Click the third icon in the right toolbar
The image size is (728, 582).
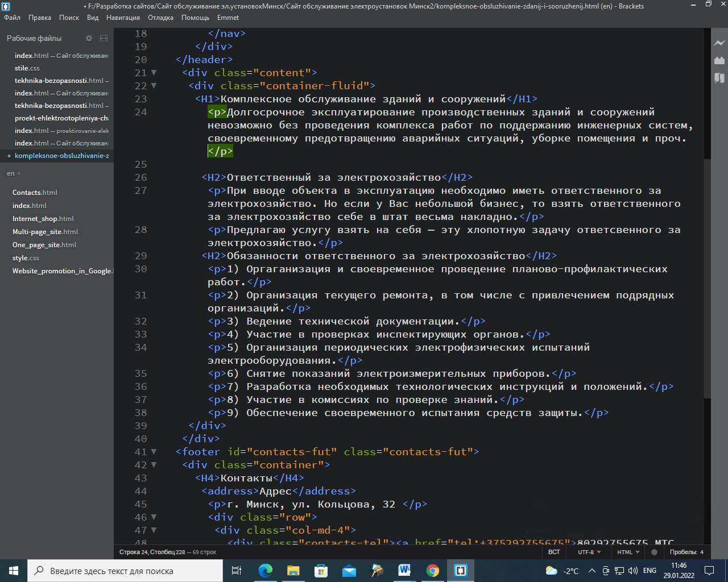coord(719,78)
